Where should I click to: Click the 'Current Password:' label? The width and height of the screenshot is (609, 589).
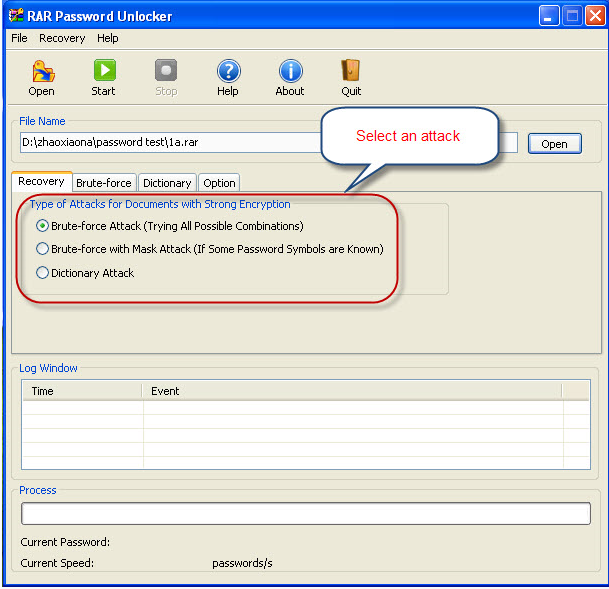point(65,542)
